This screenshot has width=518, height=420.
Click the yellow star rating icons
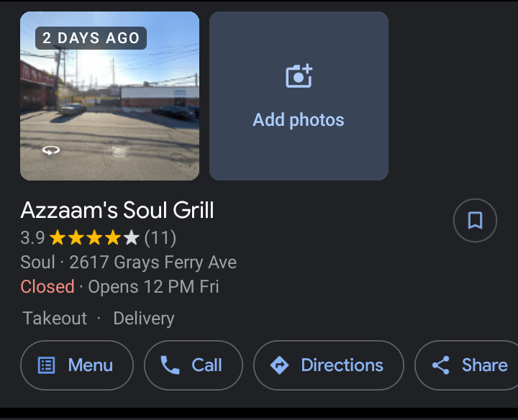94,237
